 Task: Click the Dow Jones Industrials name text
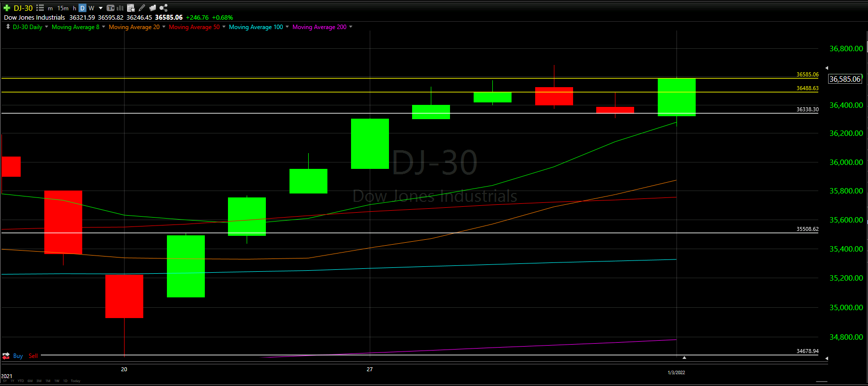click(x=34, y=18)
